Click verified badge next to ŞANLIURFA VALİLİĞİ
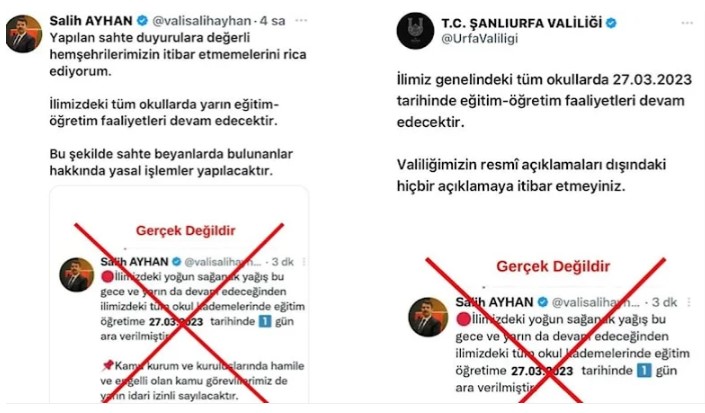This screenshot has width=705, height=413. tap(611, 22)
